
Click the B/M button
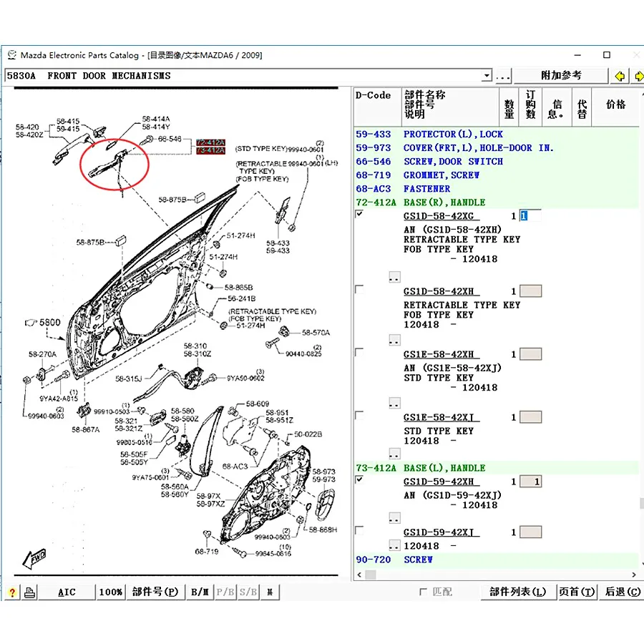(200, 592)
